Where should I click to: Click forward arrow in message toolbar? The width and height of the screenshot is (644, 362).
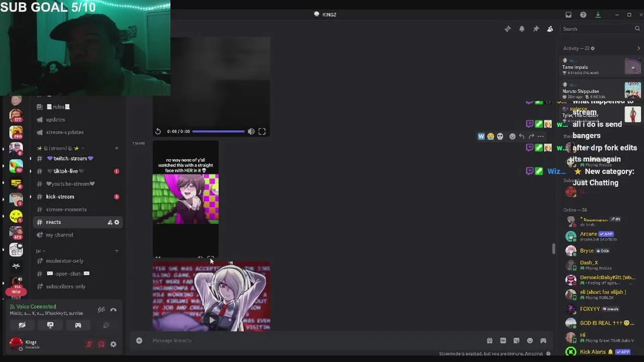point(531,136)
